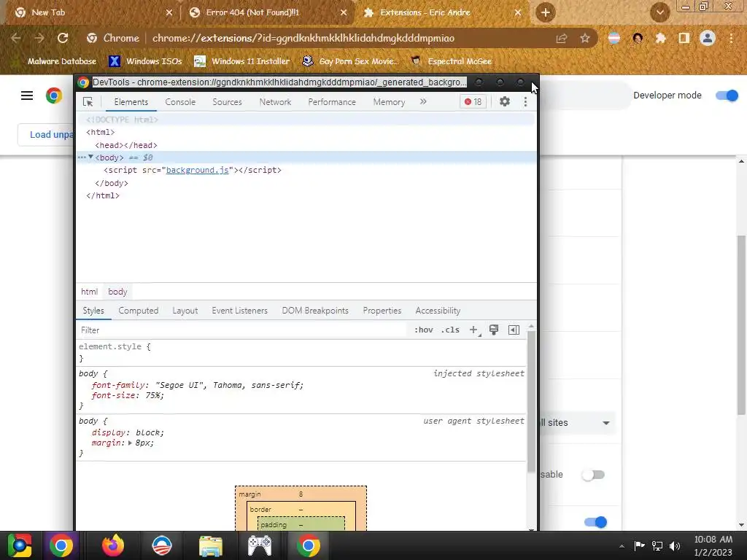The width and height of the screenshot is (747, 560).
Task: Click the pink-blue striped toolbar extension icon
Action: (x=614, y=38)
